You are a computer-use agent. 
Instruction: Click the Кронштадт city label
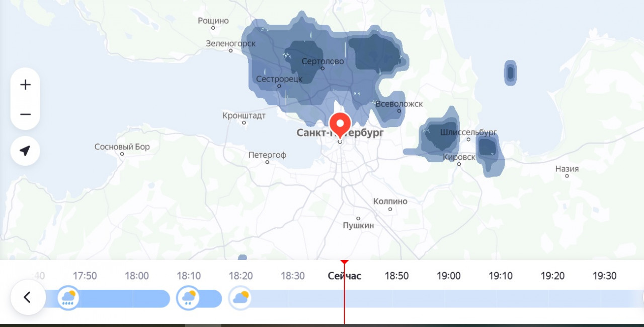[x=244, y=116]
